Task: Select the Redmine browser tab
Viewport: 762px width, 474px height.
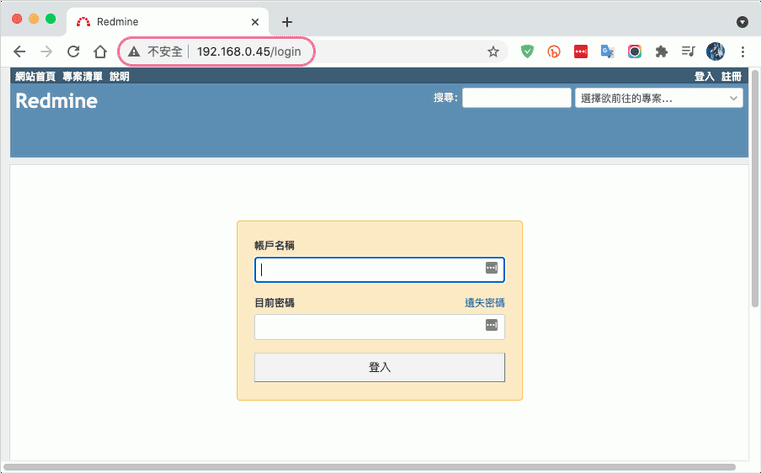Action: [167, 22]
